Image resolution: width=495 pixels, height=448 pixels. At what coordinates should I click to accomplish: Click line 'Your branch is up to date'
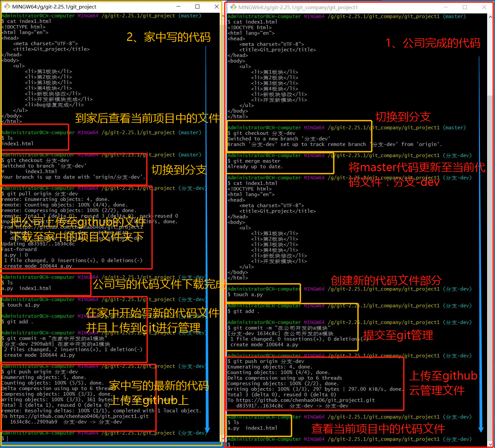tap(73, 177)
